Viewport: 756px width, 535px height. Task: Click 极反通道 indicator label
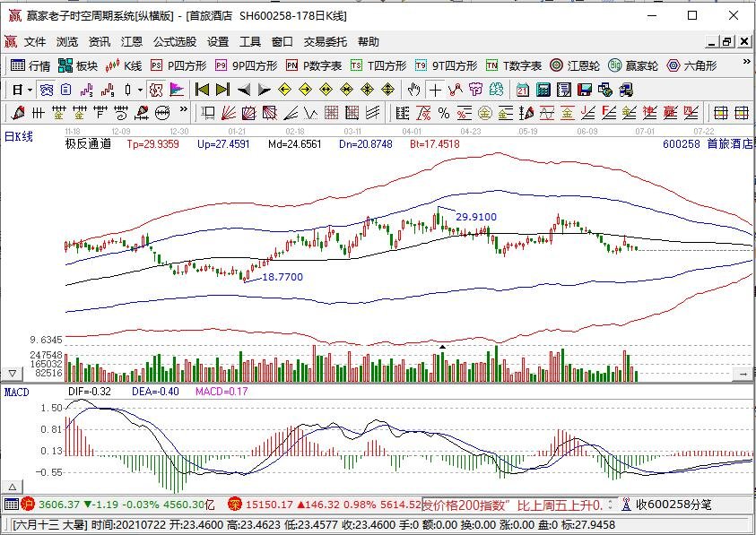pos(88,143)
